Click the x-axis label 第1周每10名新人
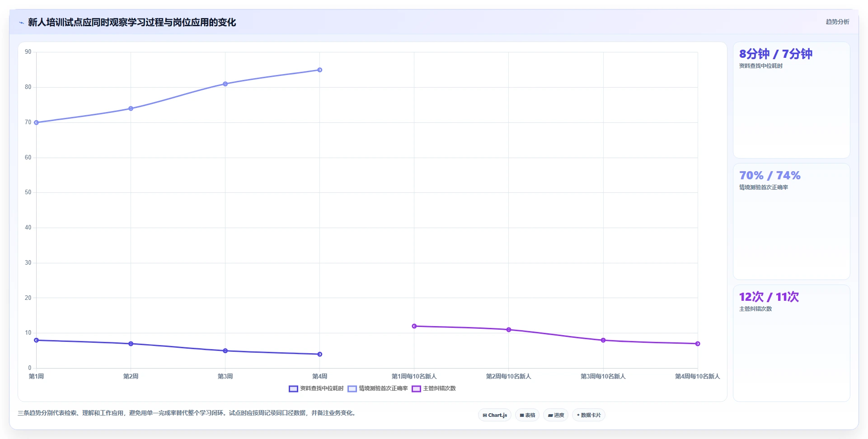868x439 pixels. point(414,376)
